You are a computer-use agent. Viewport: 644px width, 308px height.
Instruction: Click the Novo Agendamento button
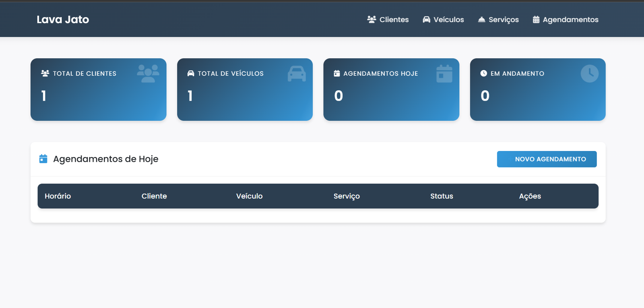[x=547, y=159]
